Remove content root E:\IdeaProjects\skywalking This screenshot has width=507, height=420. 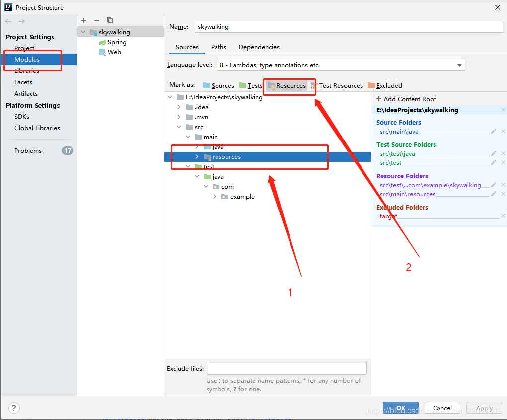[503, 110]
